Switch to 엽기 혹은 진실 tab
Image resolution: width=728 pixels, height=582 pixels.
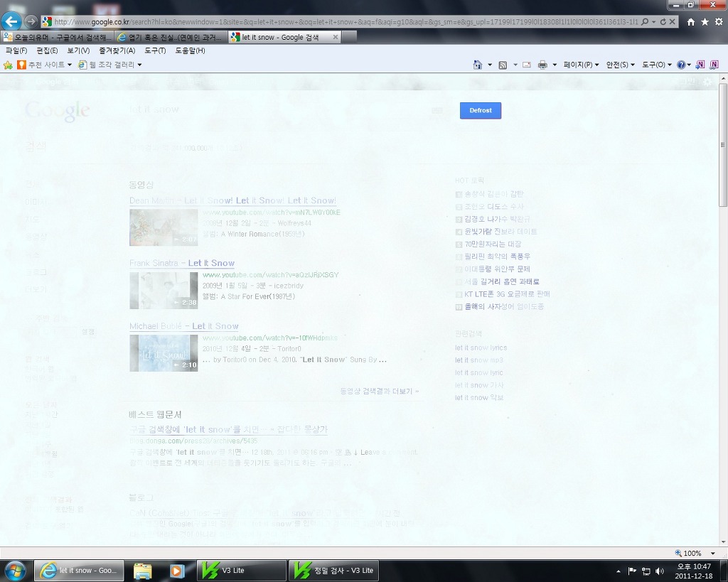pos(171,37)
